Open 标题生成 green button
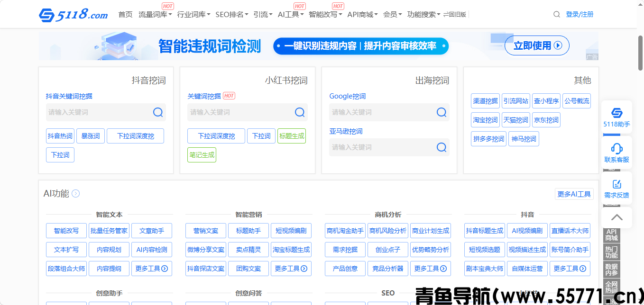This screenshot has width=644, height=305. (x=292, y=136)
